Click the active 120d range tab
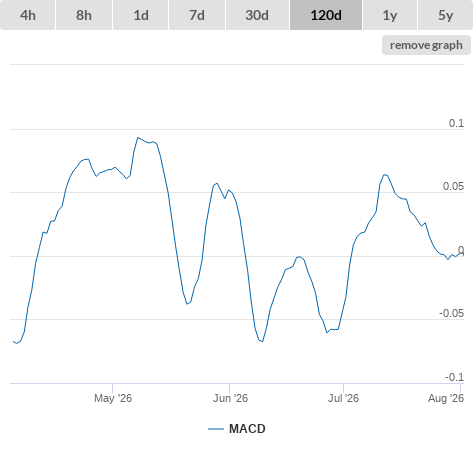 click(326, 15)
